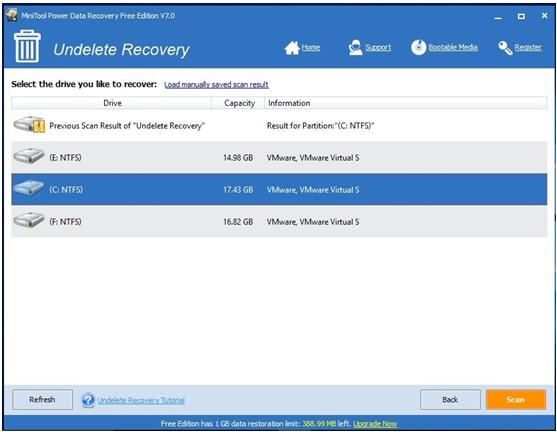Click the Home house icon
This screenshot has height=432, width=557.
pos(292,48)
